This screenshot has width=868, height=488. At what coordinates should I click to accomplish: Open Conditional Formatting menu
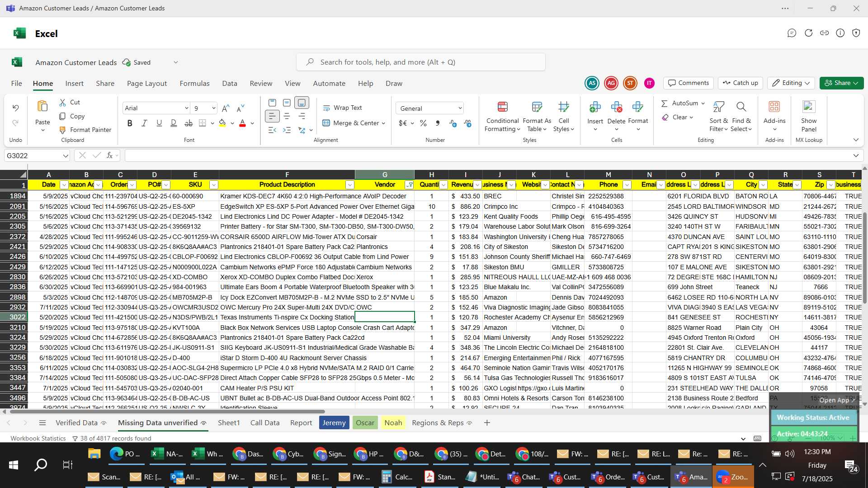click(x=502, y=117)
